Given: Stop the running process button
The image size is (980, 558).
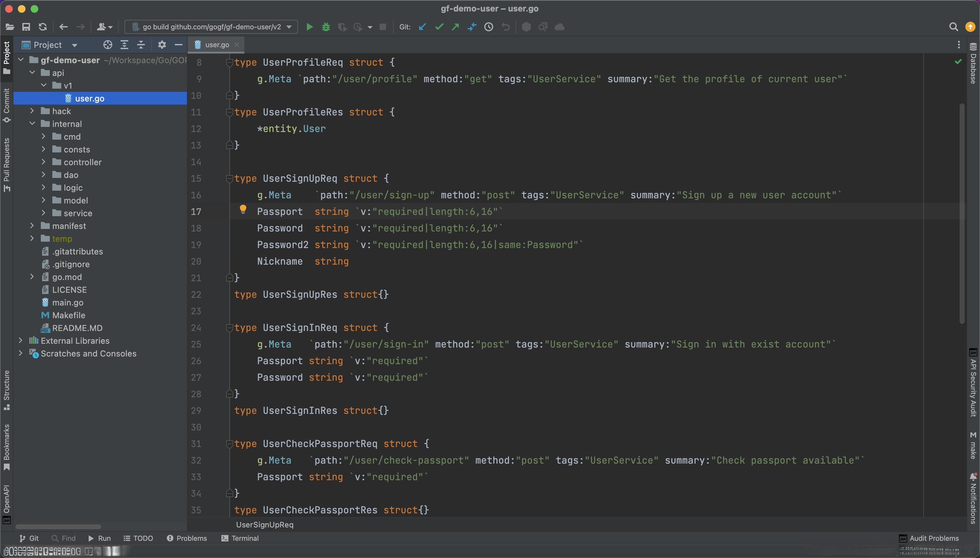Looking at the screenshot, I should click(x=382, y=27).
